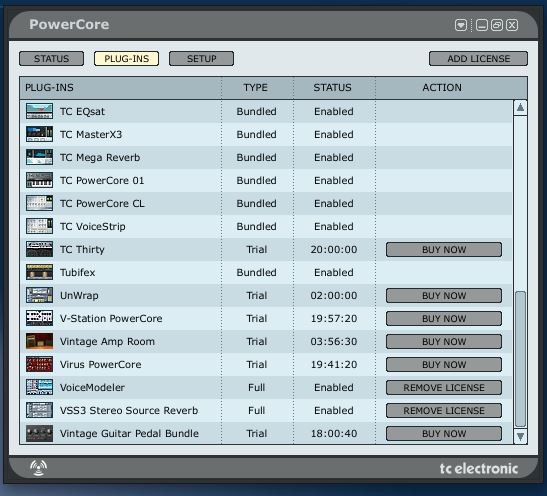Click the 03:56:30 trial time value
This screenshot has width=547, height=496.
[334, 341]
